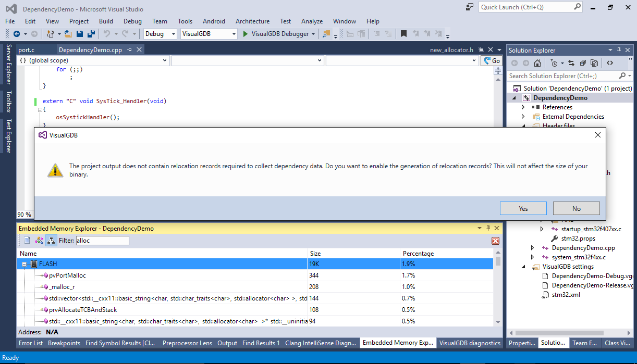
Task: Click the Show All Files icon
Action: point(594,63)
